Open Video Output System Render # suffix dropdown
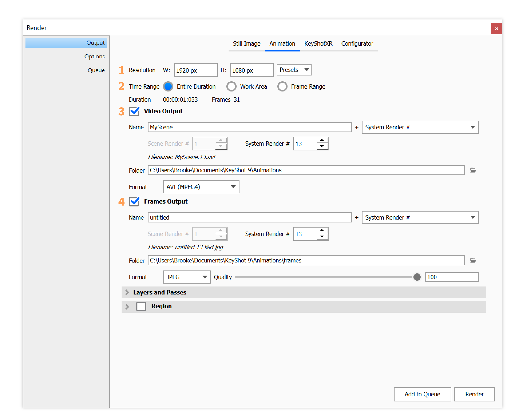515x420 pixels. 420,127
